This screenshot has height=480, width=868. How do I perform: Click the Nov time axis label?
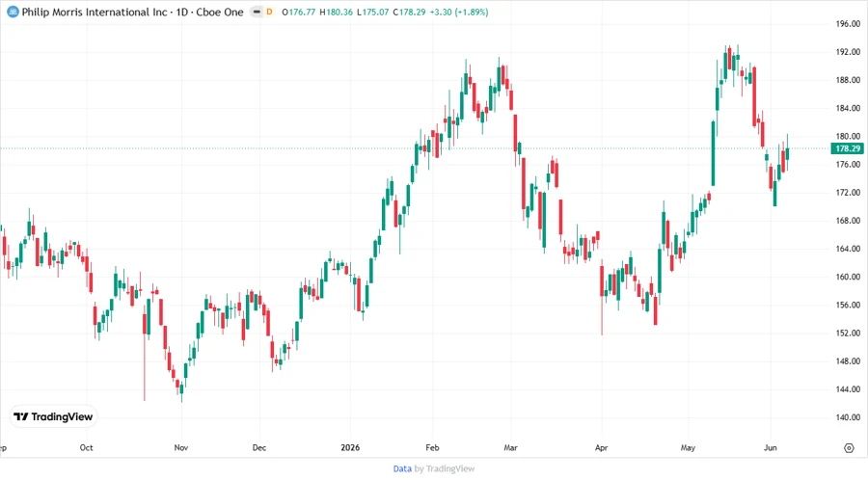click(181, 448)
